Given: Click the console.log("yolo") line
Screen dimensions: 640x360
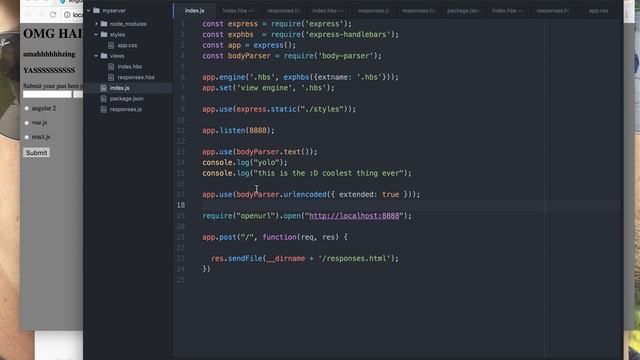Looking at the screenshot, I should [245, 162].
